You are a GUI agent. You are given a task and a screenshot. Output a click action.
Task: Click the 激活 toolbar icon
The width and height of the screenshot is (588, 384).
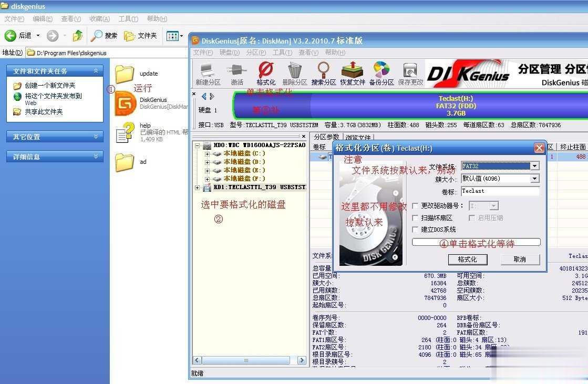236,74
